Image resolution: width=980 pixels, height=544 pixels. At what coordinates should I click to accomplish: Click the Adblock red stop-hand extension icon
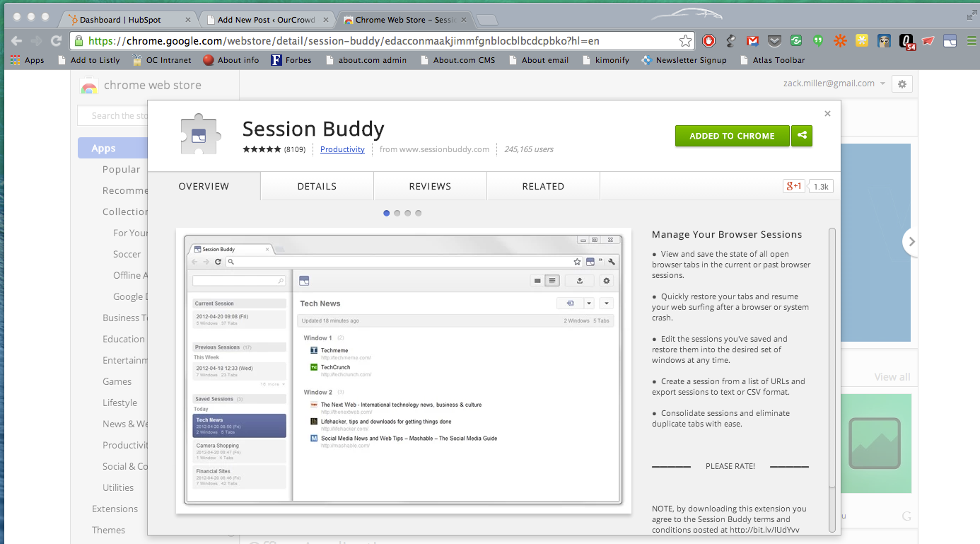[708, 41]
